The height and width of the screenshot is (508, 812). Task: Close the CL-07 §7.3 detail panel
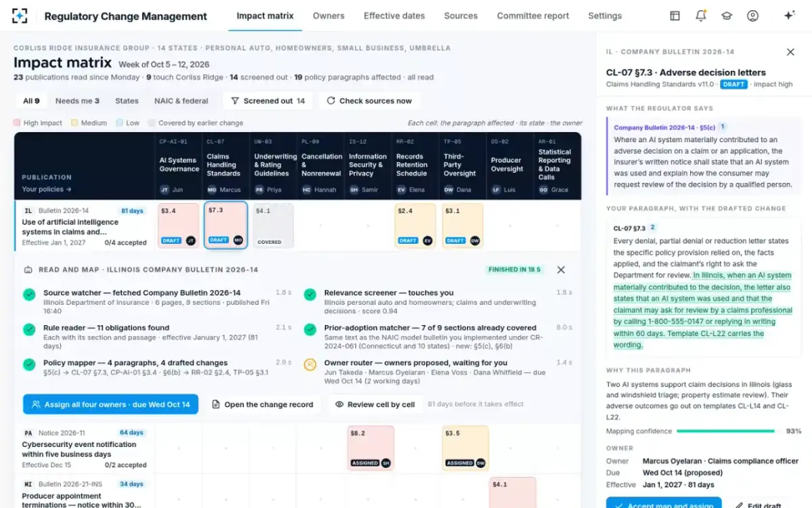790,51
